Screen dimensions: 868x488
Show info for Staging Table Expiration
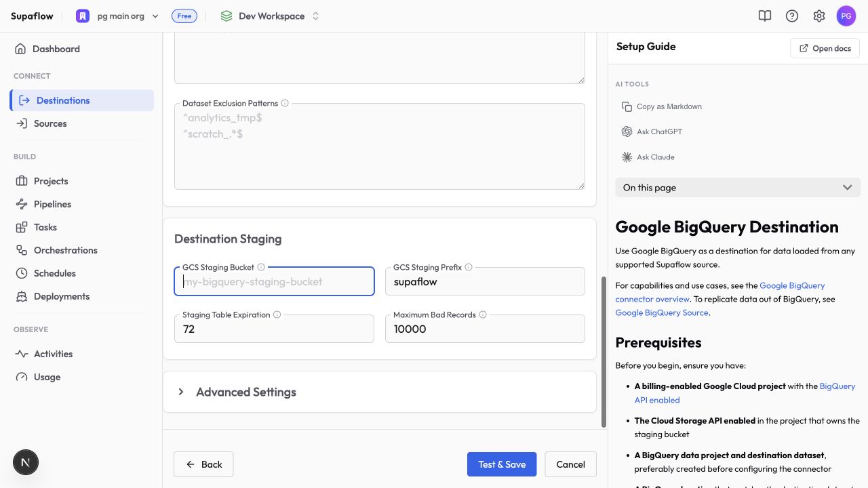[277, 314]
